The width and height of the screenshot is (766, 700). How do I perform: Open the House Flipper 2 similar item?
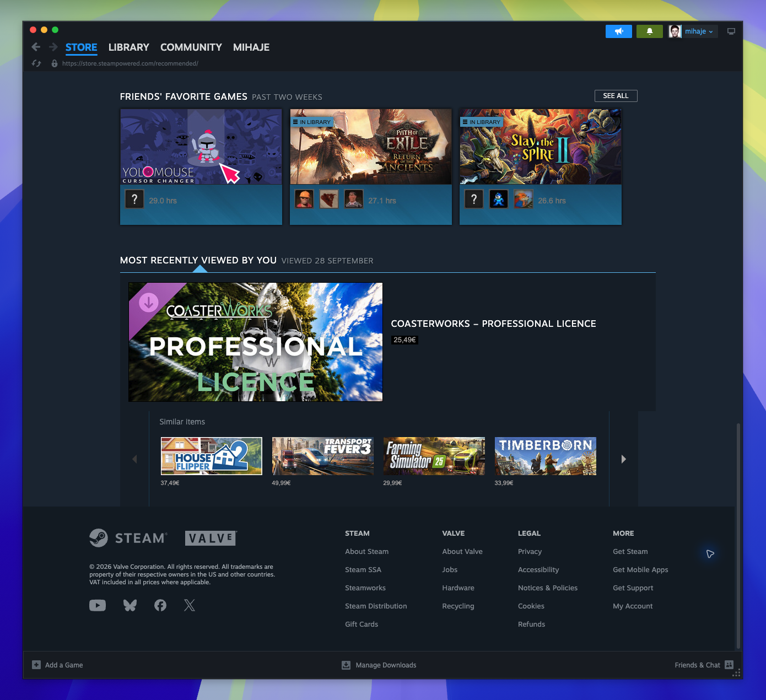click(x=212, y=456)
